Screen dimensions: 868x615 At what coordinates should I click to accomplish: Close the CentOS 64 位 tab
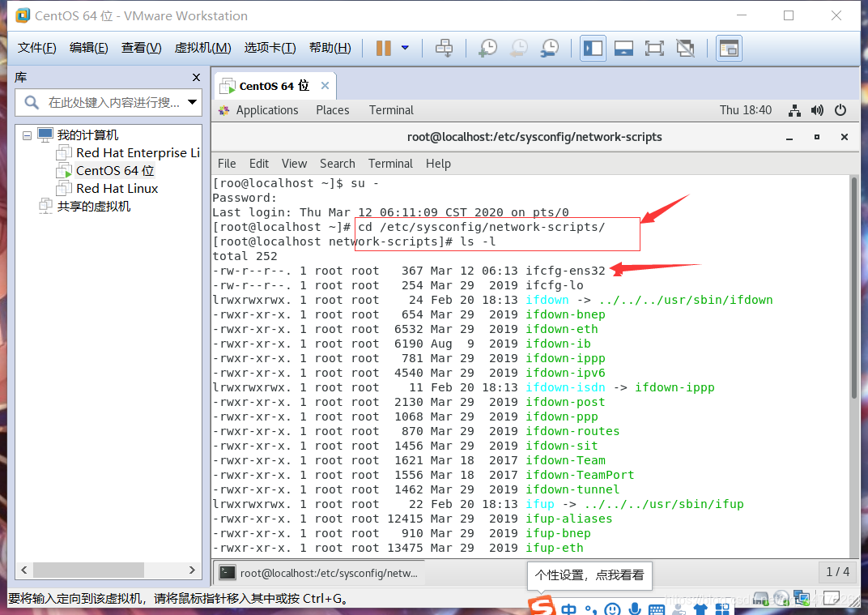(325, 85)
